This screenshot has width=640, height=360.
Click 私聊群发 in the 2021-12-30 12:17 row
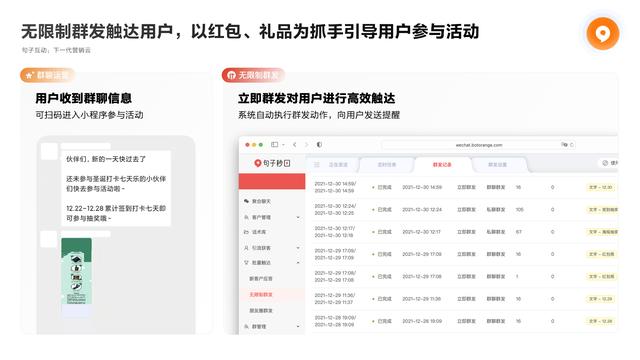496,232
